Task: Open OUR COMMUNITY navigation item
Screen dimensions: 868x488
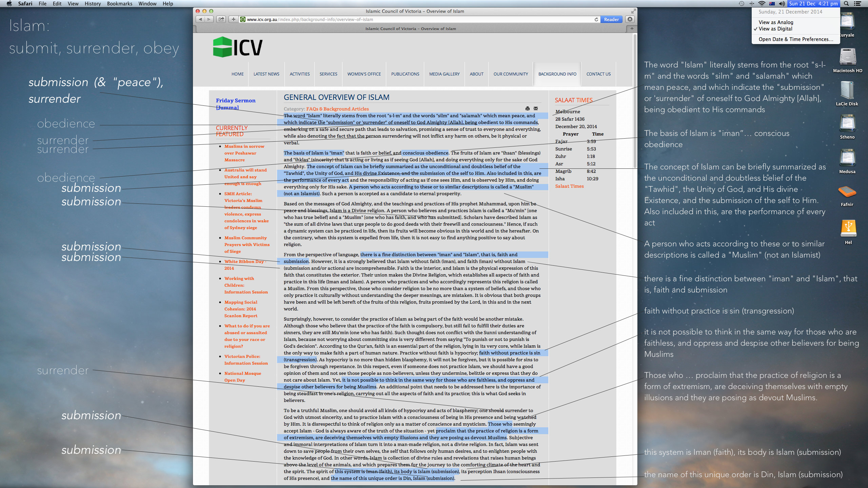Action: tap(511, 74)
